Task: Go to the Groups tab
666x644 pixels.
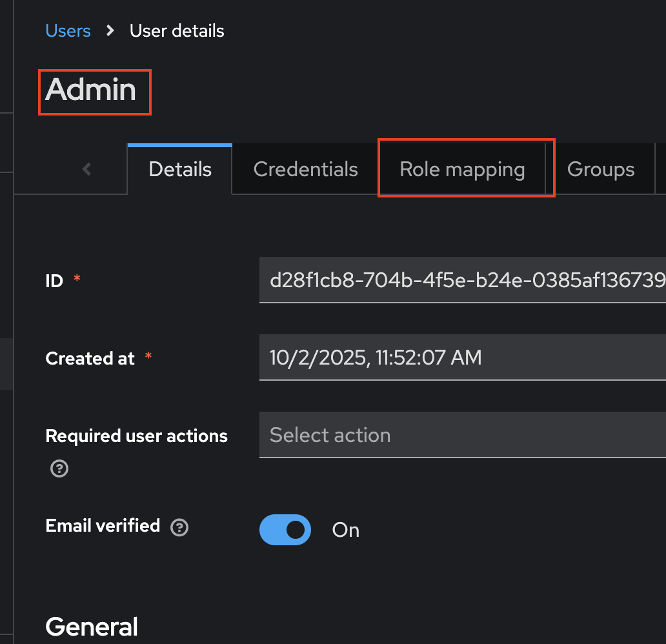Action: [x=600, y=170]
